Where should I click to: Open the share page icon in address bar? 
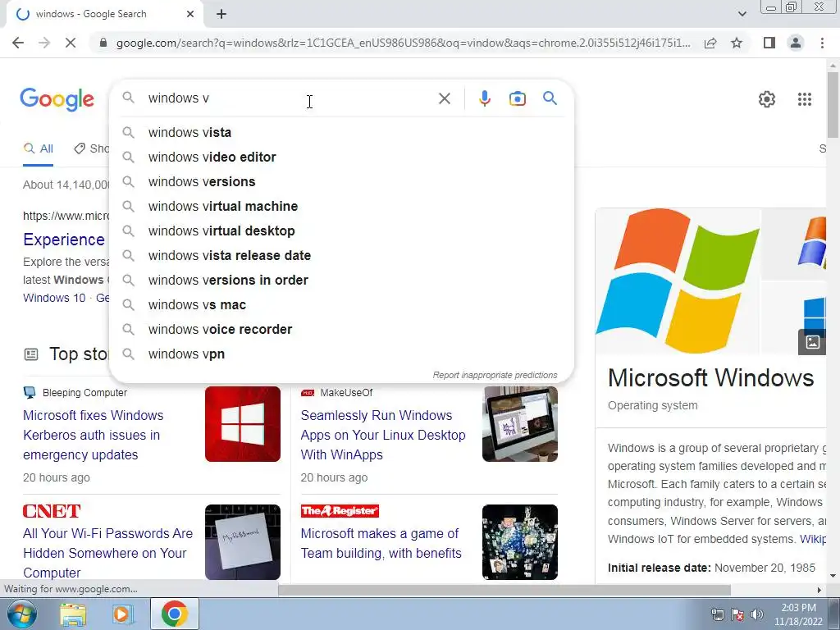point(710,43)
